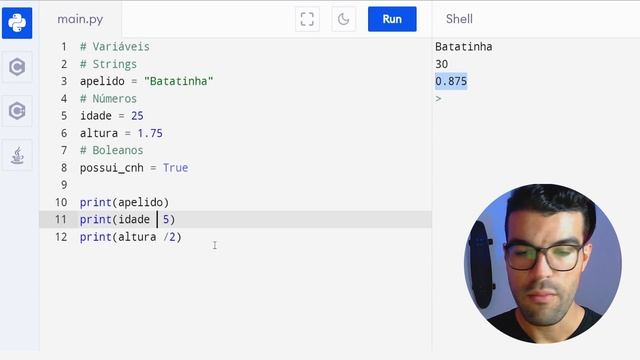640x360 pixels.
Task: Click line number 9 in gutter
Action: [64, 185]
